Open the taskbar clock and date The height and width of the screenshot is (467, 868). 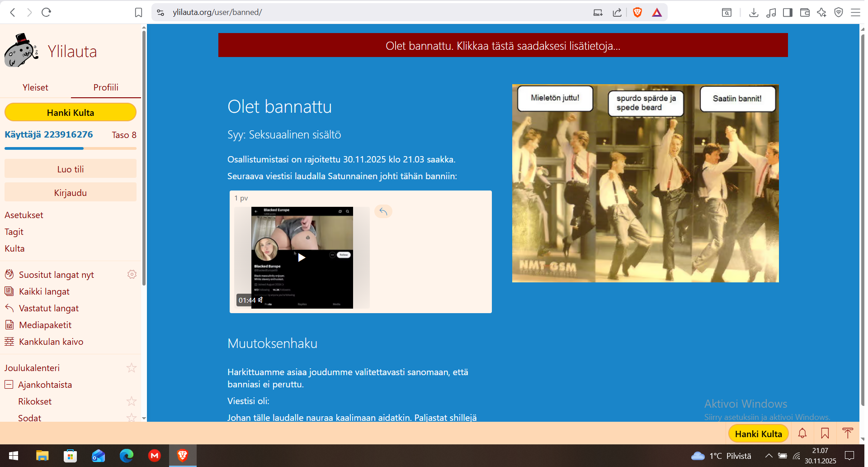(x=820, y=456)
